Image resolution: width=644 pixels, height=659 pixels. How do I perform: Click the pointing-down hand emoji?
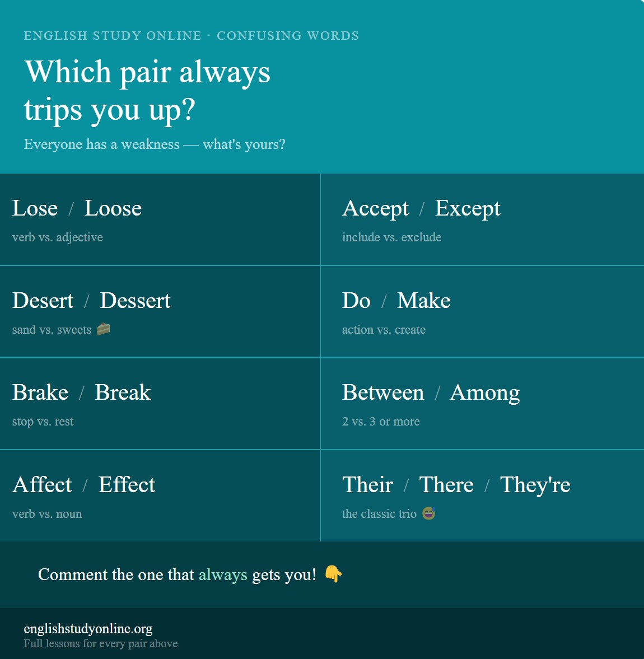point(333,574)
